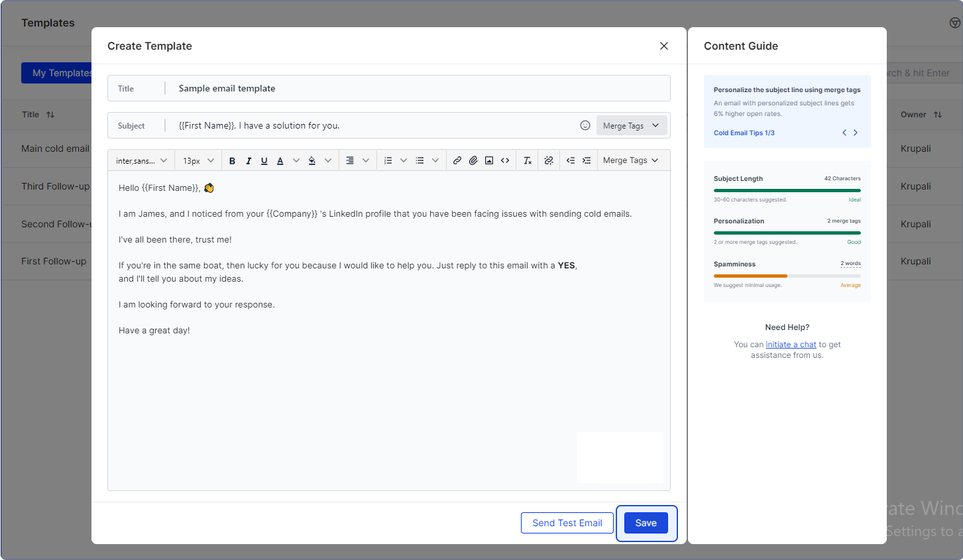Expand bullet list style options
963x560 pixels.
pos(435,160)
